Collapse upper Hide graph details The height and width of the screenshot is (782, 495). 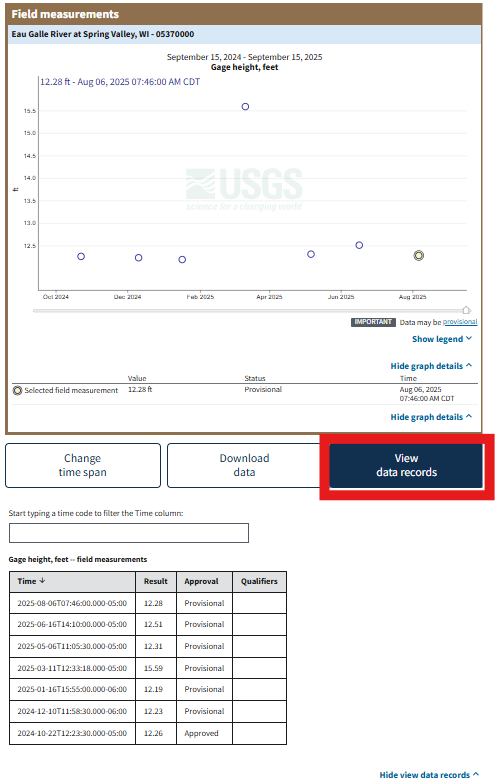coord(431,366)
